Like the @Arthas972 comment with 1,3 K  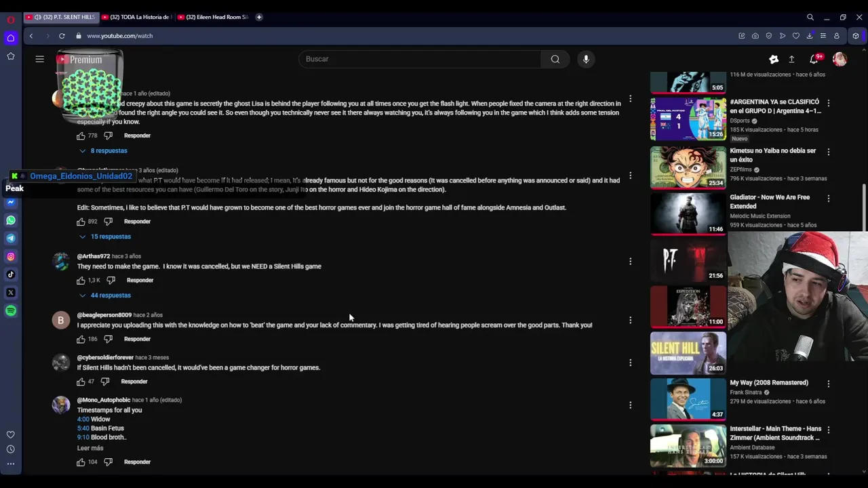[x=81, y=281]
